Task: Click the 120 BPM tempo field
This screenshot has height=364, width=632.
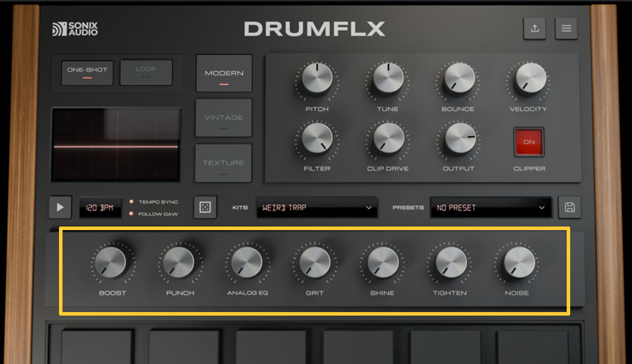Action: click(x=100, y=208)
